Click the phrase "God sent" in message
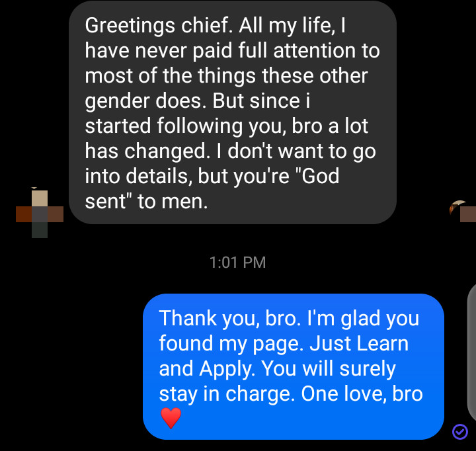 pyautogui.click(x=212, y=188)
